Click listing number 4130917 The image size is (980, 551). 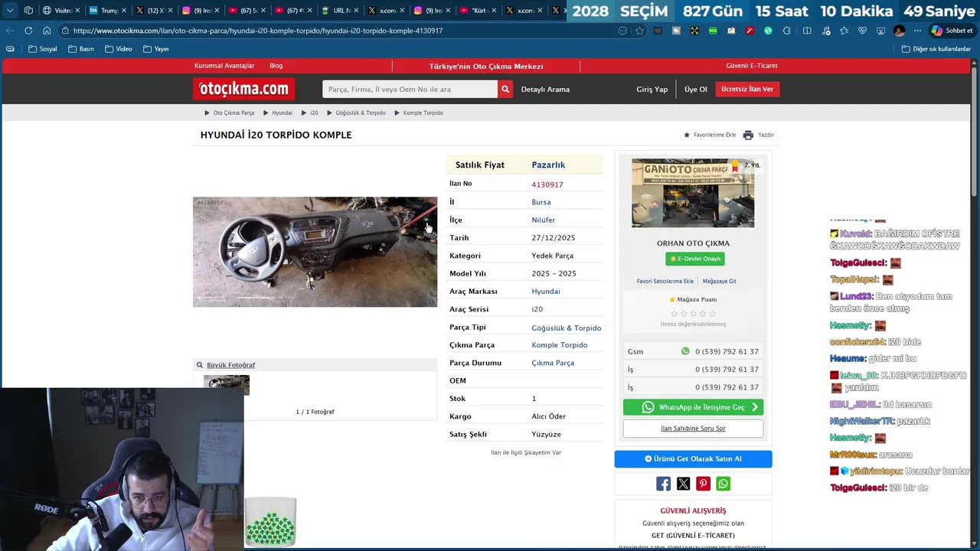click(547, 184)
